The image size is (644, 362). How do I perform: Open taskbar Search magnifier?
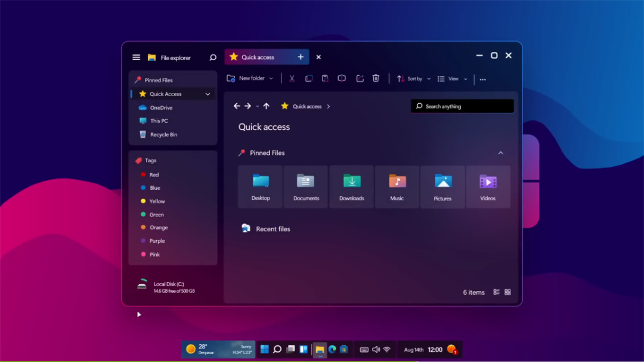coord(277,349)
